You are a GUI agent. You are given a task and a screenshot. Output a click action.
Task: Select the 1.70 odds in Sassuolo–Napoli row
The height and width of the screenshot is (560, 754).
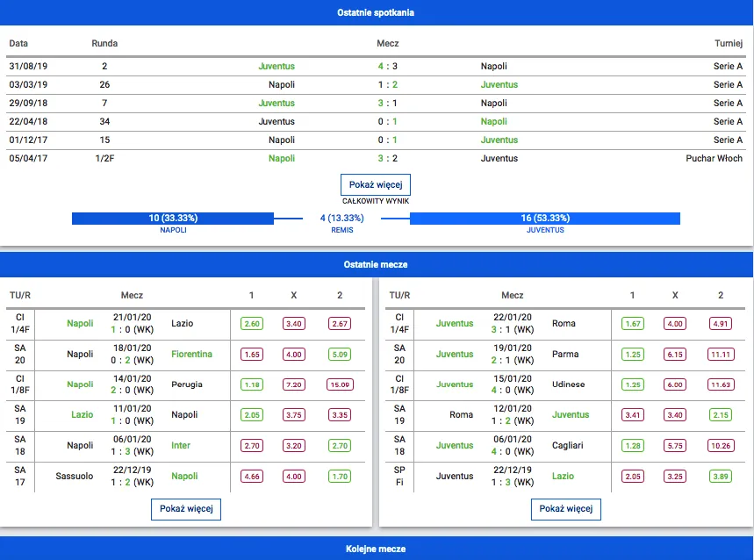(340, 477)
